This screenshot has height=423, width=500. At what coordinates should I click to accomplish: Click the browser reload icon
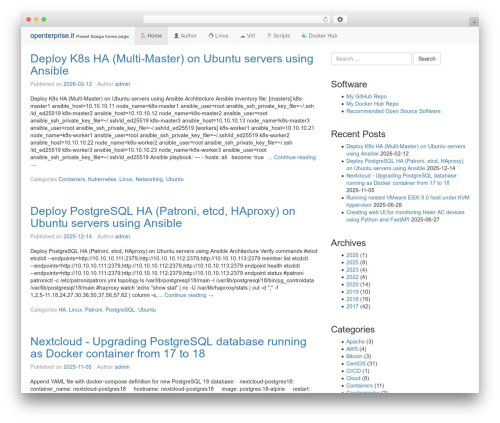coord(325,20)
